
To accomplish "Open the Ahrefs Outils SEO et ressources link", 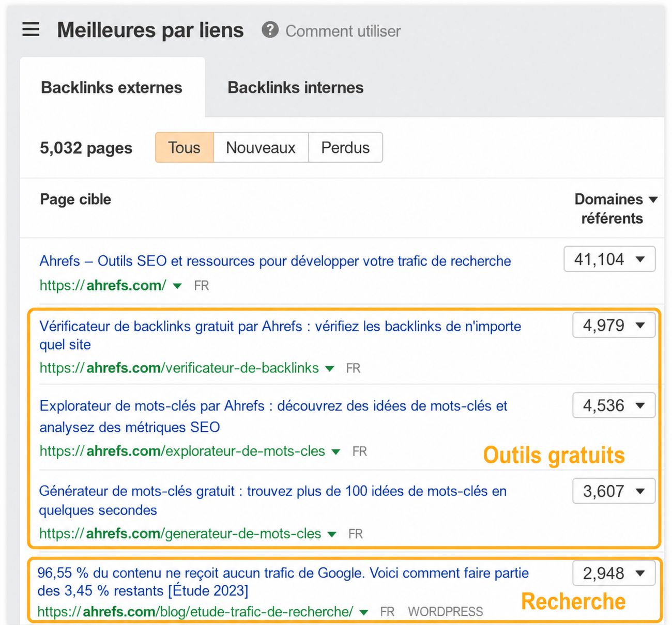I will pyautogui.click(x=275, y=261).
